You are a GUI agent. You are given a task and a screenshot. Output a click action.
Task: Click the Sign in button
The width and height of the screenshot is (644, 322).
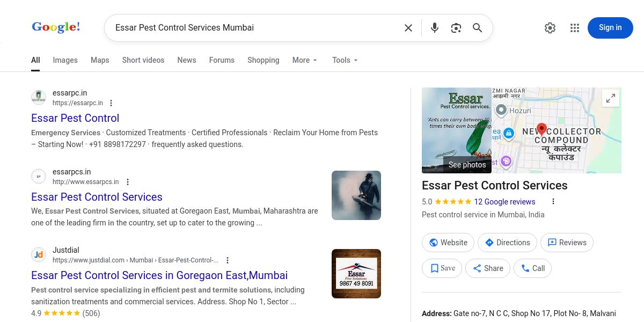(x=610, y=28)
